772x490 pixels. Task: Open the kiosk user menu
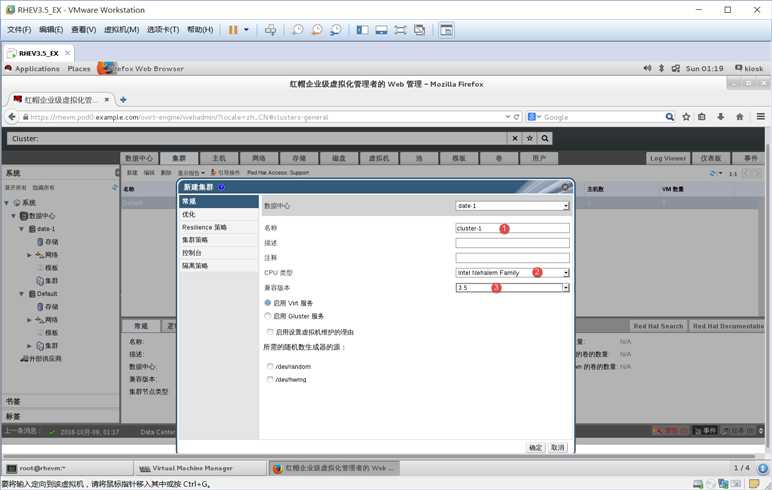coord(749,68)
